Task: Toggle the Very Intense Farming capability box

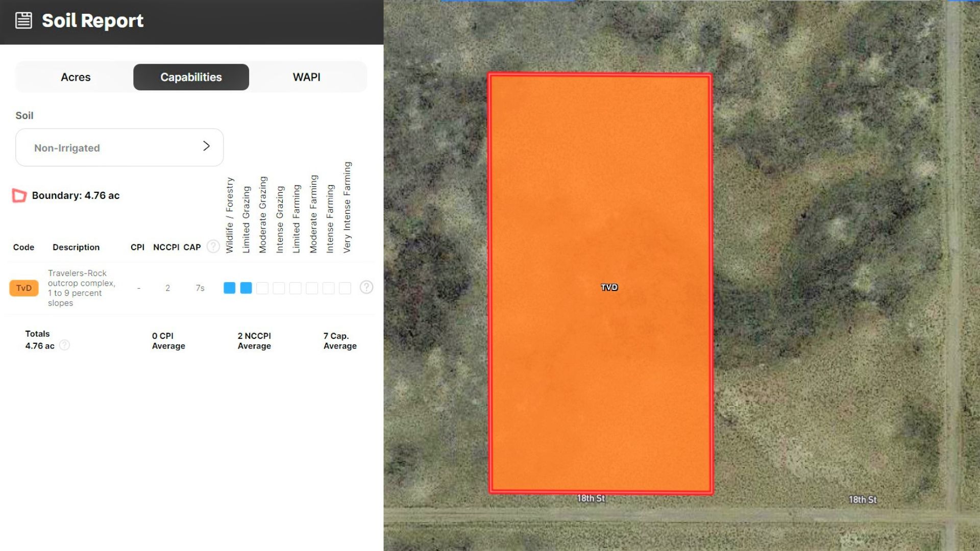Action: 345,288
